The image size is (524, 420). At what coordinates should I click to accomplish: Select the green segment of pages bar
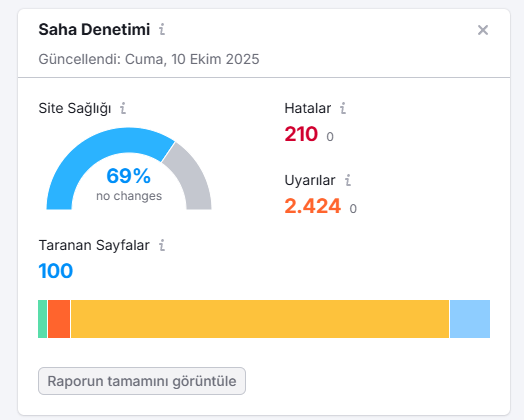click(x=42, y=319)
